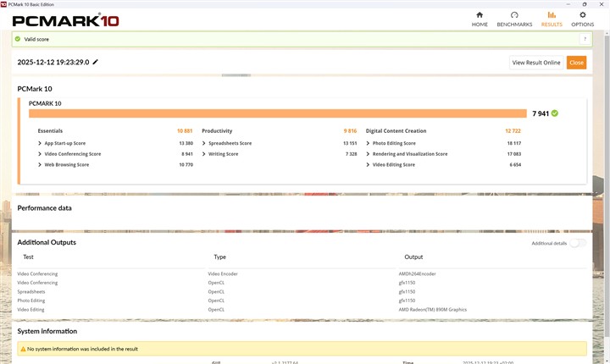Click the Performance data section header
This screenshot has width=610, height=364.
coord(45,207)
